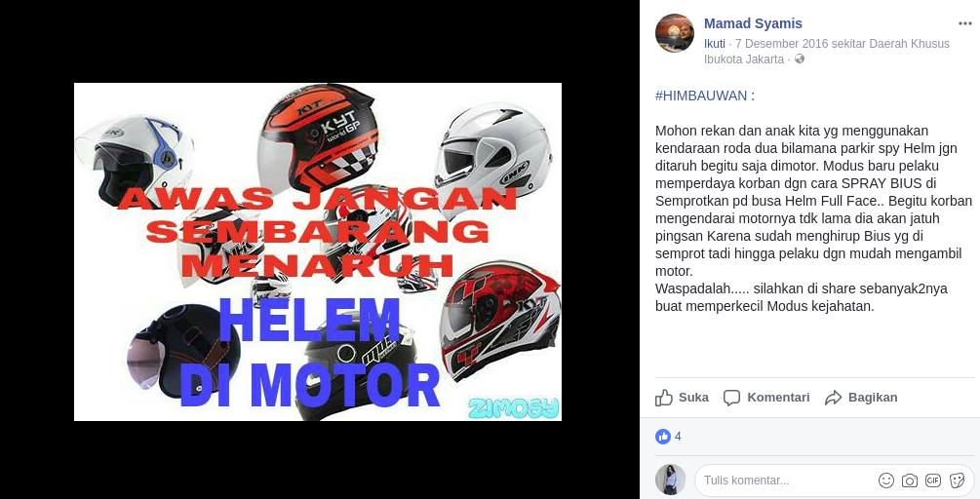Attach a photo using camera icon

point(910,480)
